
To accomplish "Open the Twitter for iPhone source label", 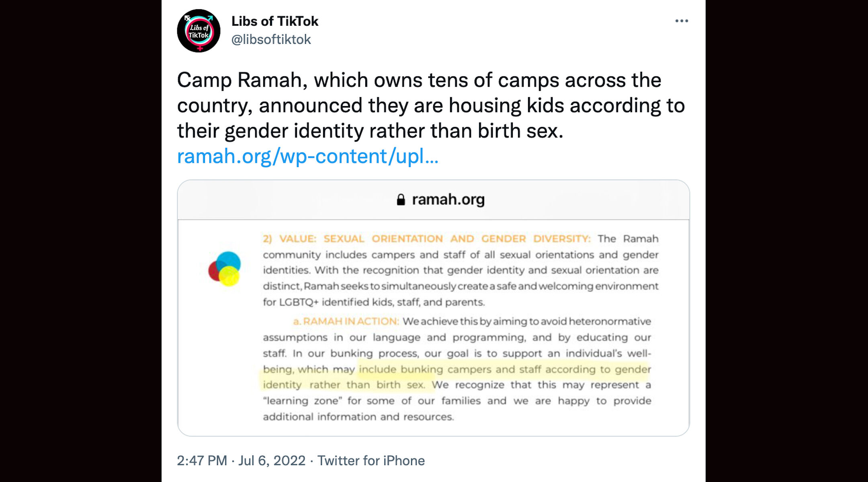I will pyautogui.click(x=371, y=460).
